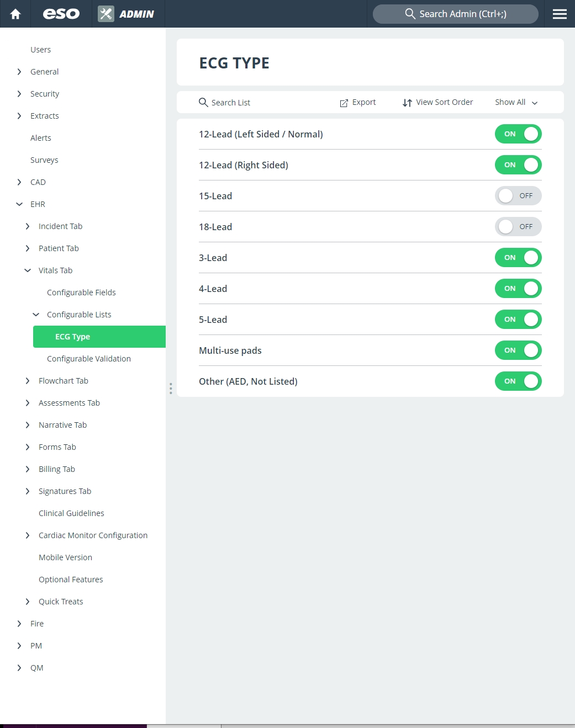Open the hamburger menu at top right
This screenshot has width=575, height=728.
[560, 14]
